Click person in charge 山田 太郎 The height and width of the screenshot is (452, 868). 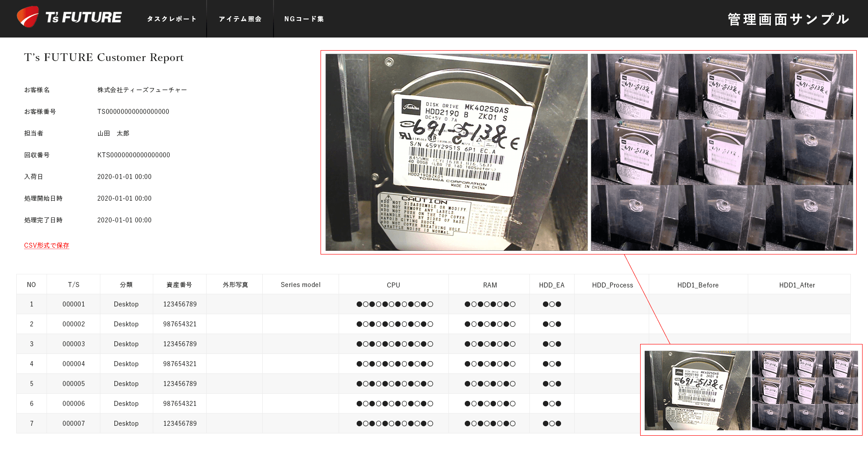point(113,133)
